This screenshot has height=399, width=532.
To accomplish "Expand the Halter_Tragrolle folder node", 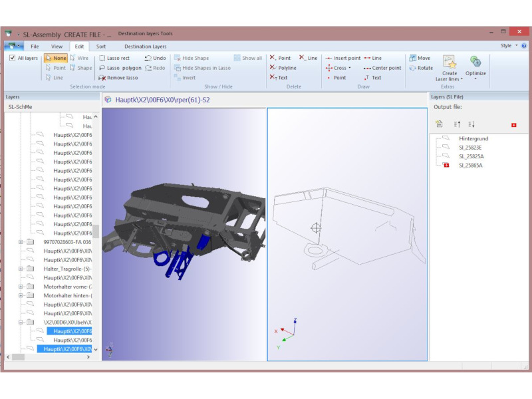I will (21, 269).
